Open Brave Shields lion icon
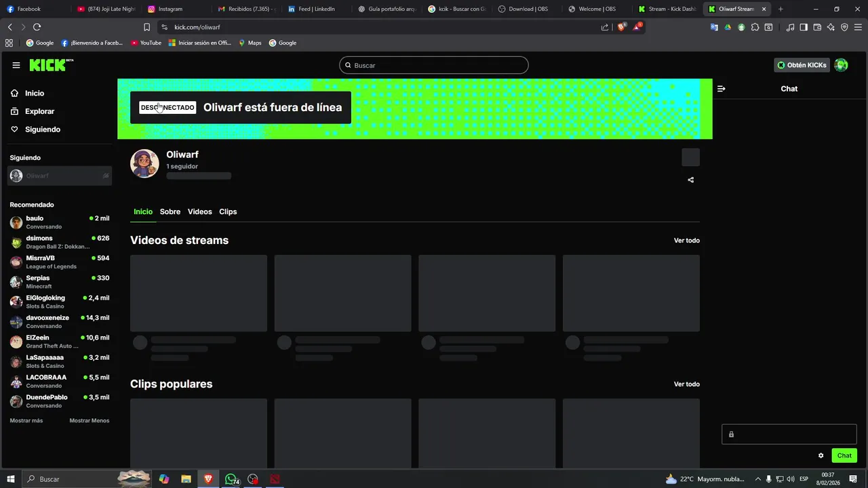Image resolution: width=868 pixels, height=488 pixels. [x=621, y=27]
